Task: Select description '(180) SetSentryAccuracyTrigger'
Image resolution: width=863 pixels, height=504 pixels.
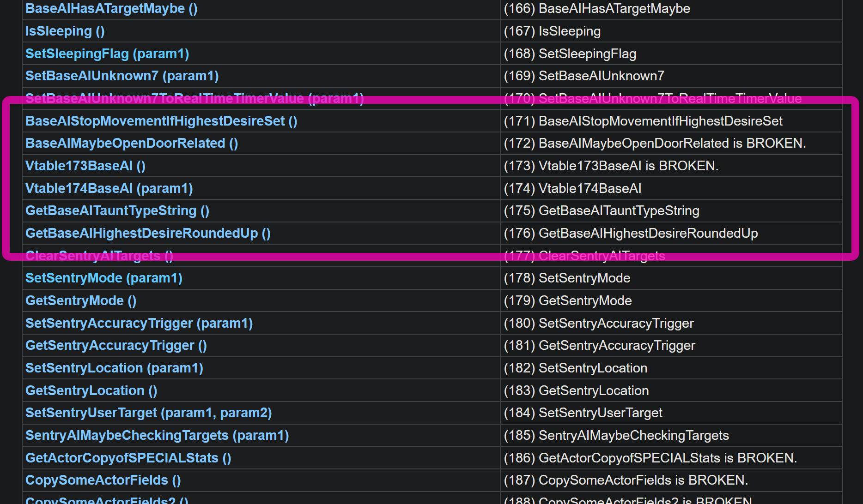Action: click(x=599, y=323)
